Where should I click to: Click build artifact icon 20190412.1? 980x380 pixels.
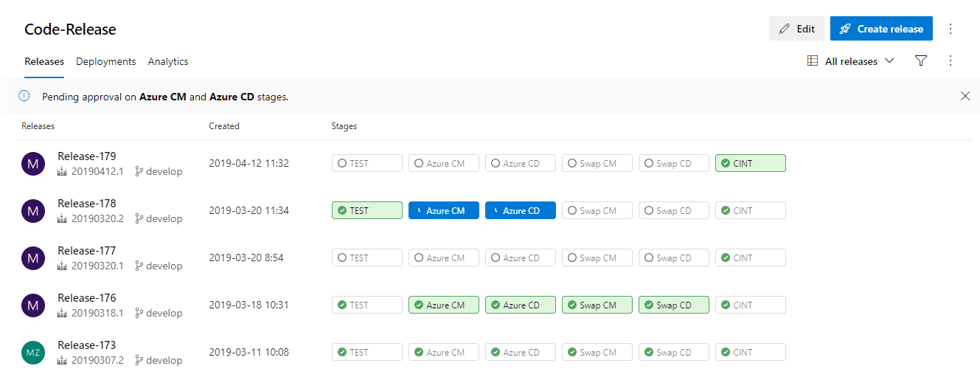[62, 172]
